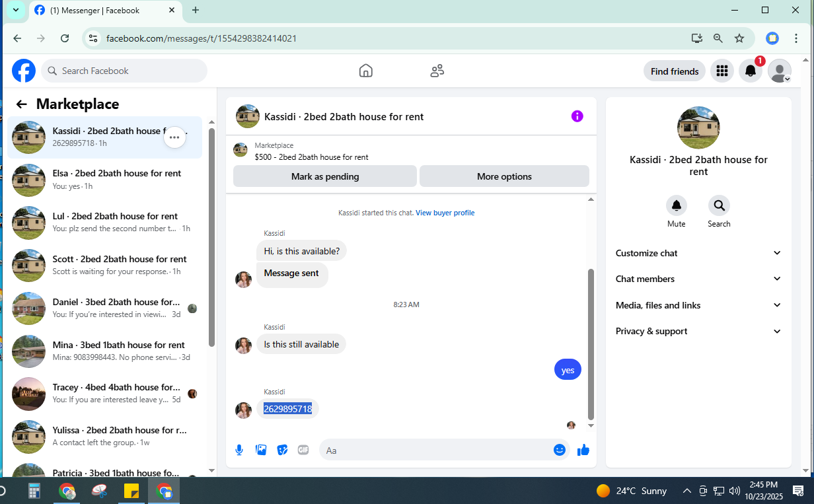This screenshot has height=504, width=814.
Task: Search in conversation magnifier icon
Action: click(719, 205)
